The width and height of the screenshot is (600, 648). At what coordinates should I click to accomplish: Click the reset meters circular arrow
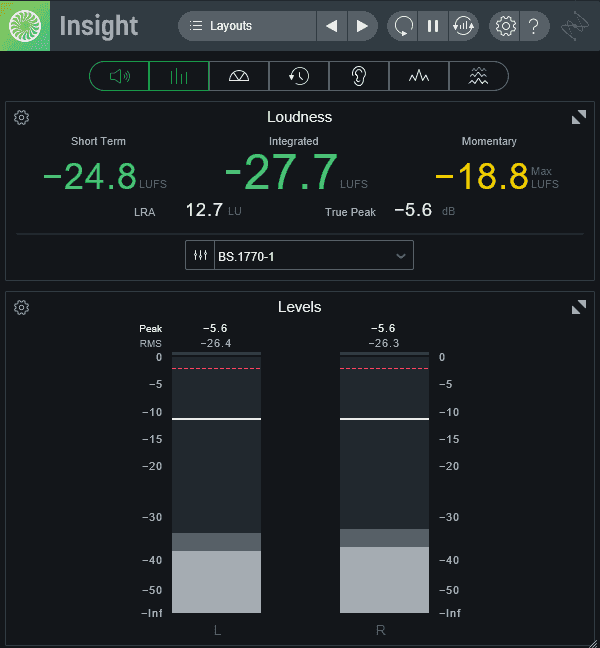pos(402,26)
